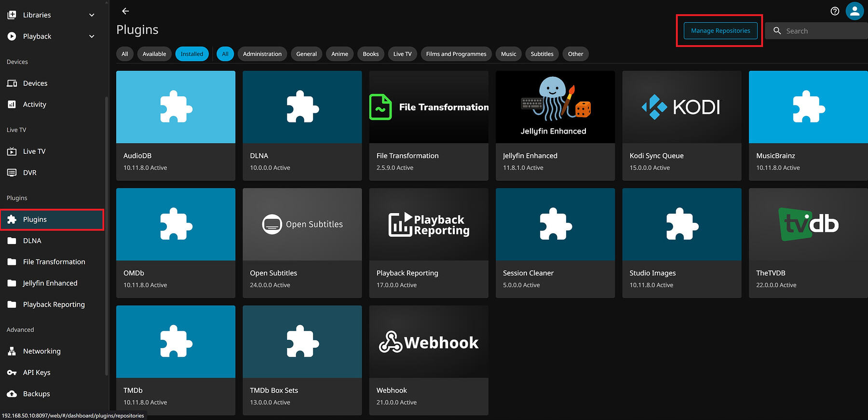Show all plugins with first All filter
The height and width of the screenshot is (420, 868).
(125, 54)
